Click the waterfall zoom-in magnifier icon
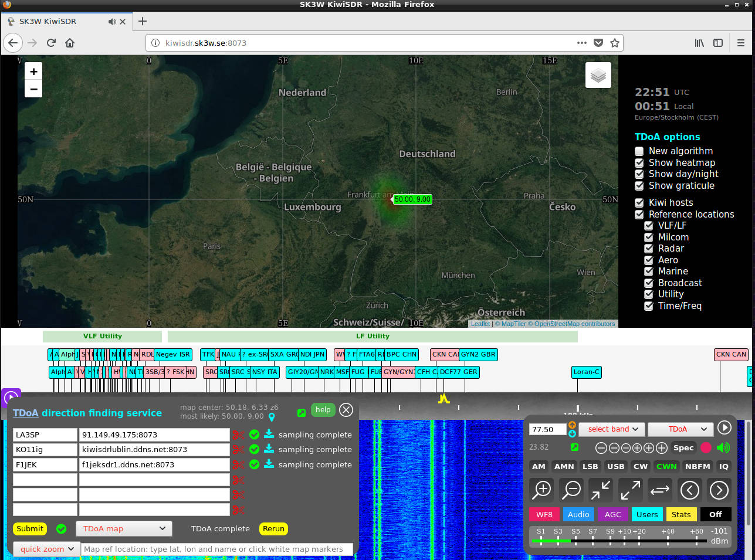The width and height of the screenshot is (755, 560). click(541, 489)
